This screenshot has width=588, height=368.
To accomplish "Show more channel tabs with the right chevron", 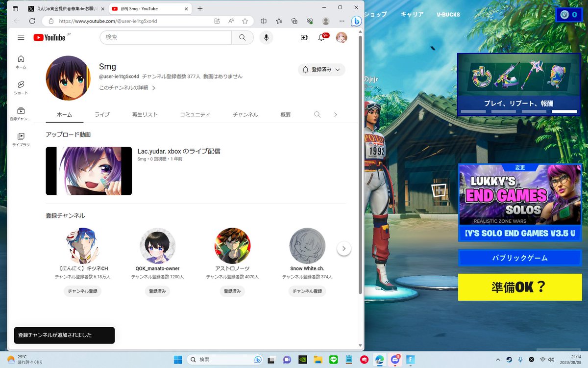I will 336,114.
